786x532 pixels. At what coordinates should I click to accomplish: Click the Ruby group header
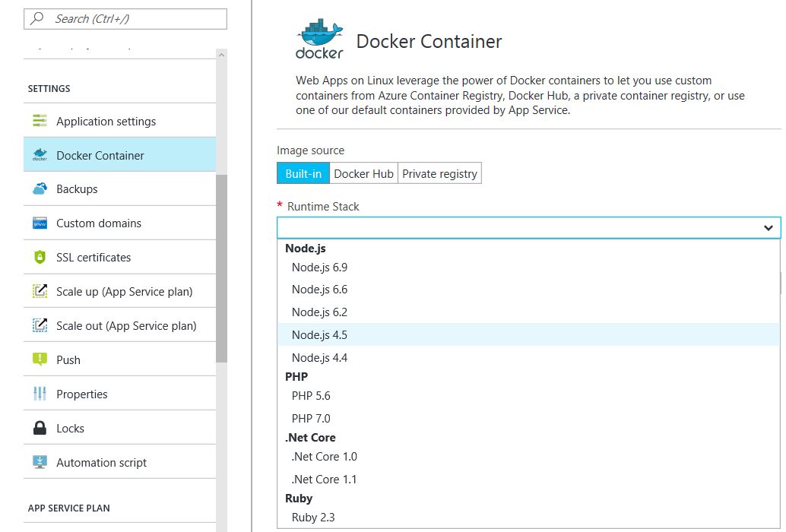point(299,499)
